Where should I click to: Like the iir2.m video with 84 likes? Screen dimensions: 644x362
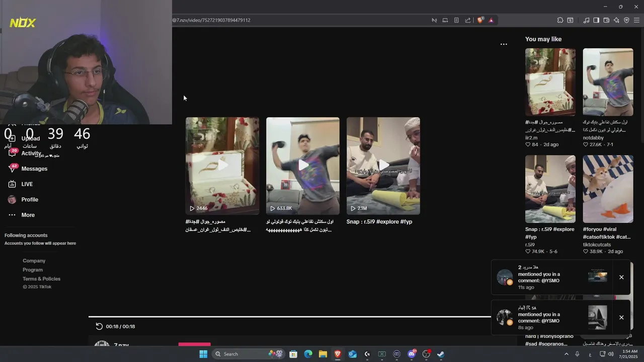(x=528, y=144)
